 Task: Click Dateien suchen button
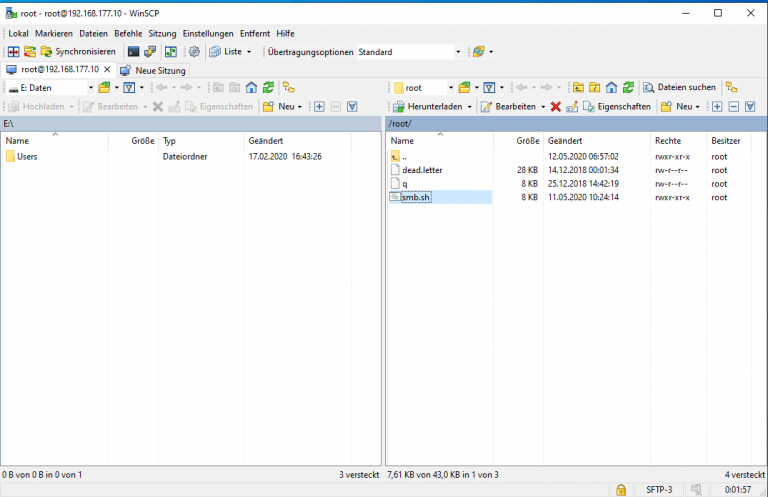[x=680, y=87]
